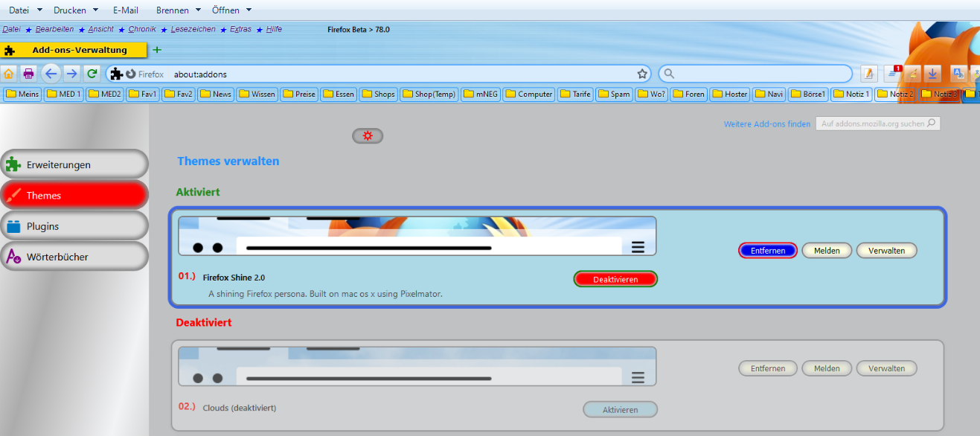Select the Themes category
Screen dimensions: 980x436
click(x=74, y=195)
